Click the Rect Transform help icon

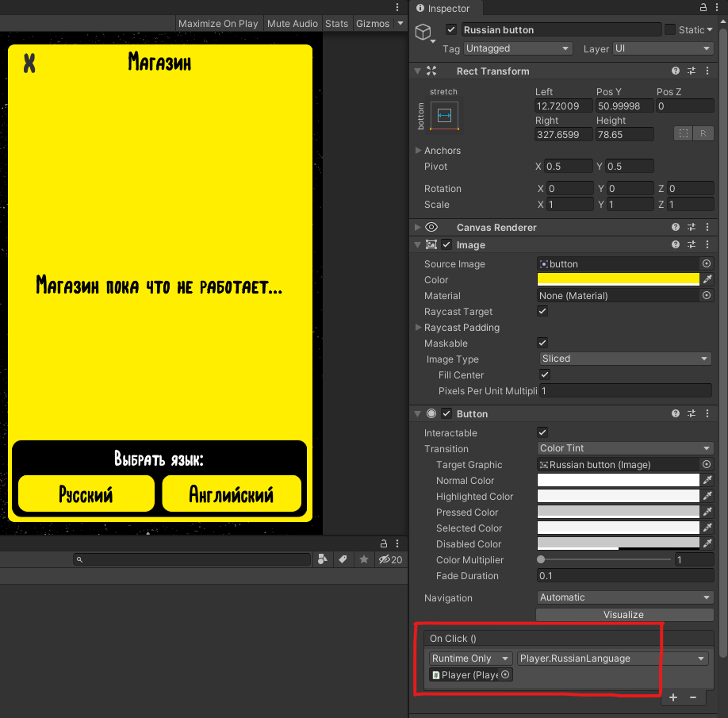(x=676, y=71)
